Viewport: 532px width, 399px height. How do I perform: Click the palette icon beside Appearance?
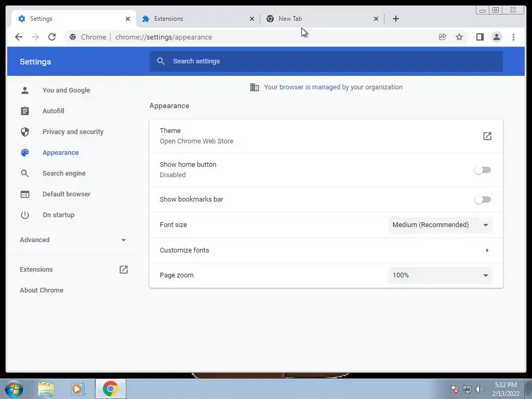[x=25, y=153]
